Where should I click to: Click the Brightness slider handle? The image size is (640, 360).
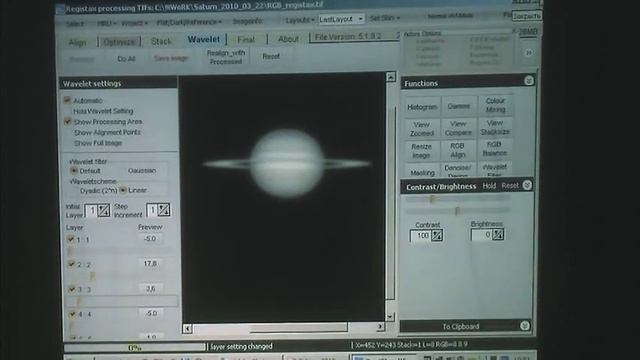(x=457, y=211)
